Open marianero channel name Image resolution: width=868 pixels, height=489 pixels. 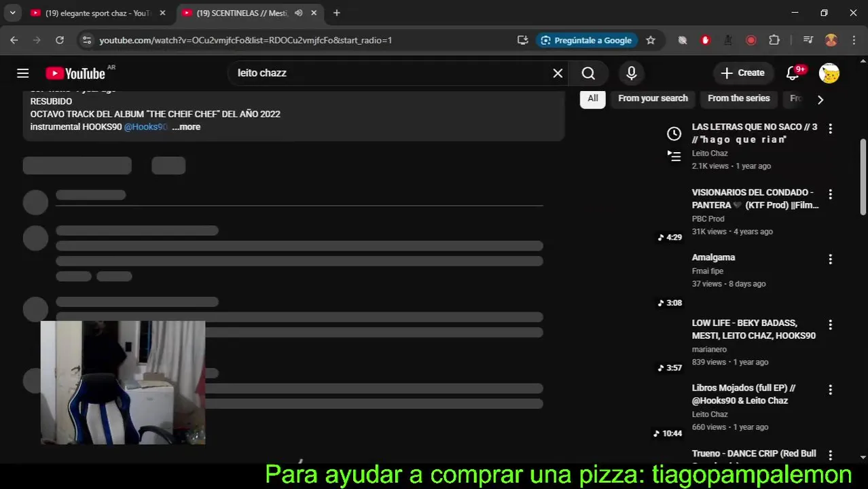[709, 349]
